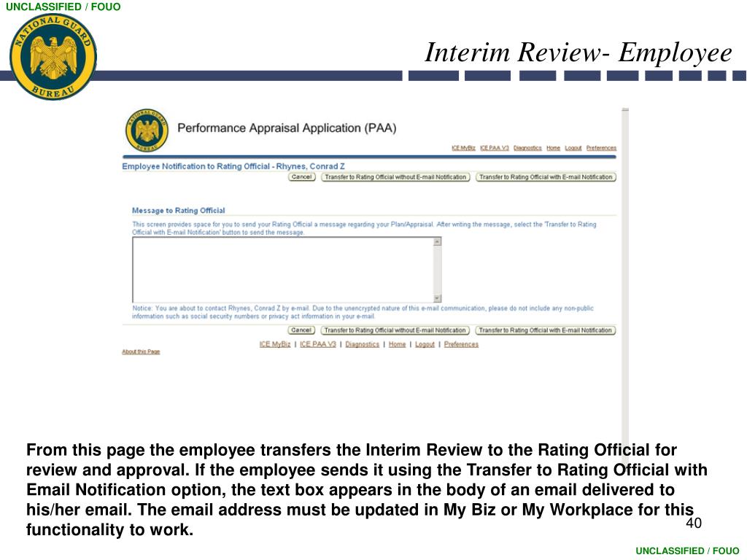
Task: Open ICE MyBiz link in top header
Action: coord(463,148)
